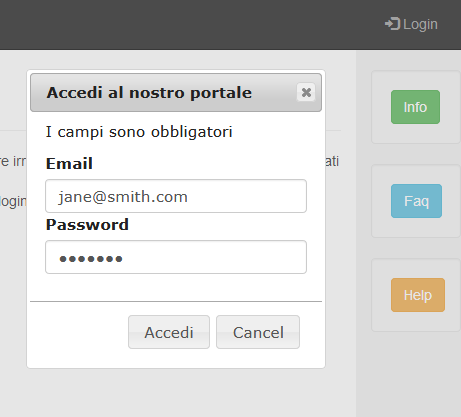461x417 pixels.
Task: Click the horizontal separator line above Accedi
Action: [176, 301]
